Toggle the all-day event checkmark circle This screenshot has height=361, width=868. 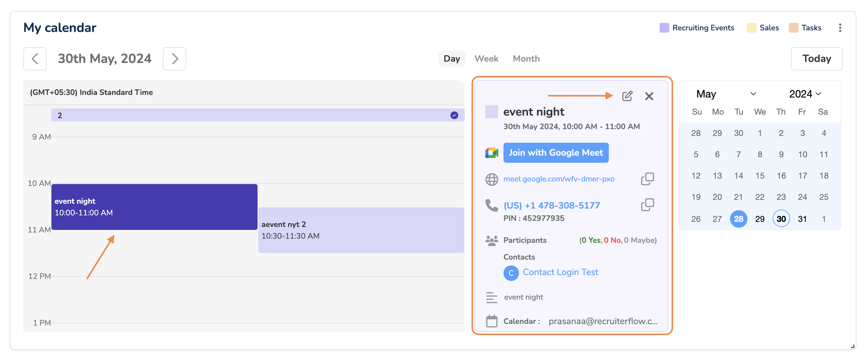[x=454, y=115]
